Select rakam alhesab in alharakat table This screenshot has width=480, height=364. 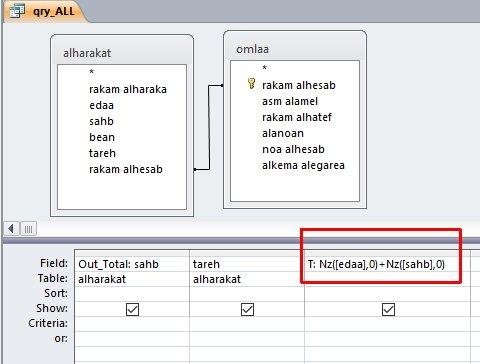tap(126, 169)
